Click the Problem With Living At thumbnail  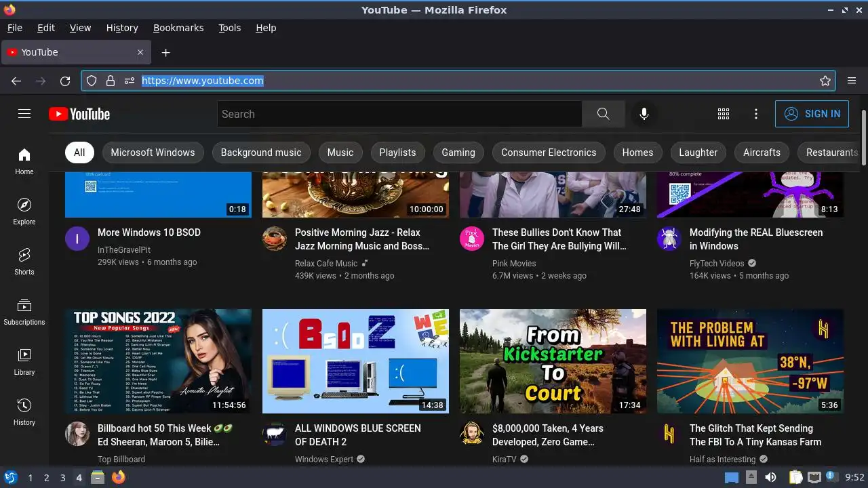(750, 361)
